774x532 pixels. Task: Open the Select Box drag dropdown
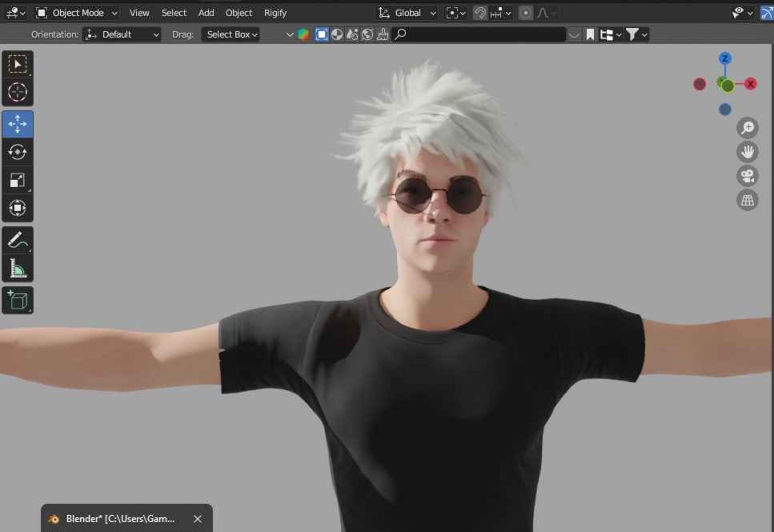tap(231, 34)
